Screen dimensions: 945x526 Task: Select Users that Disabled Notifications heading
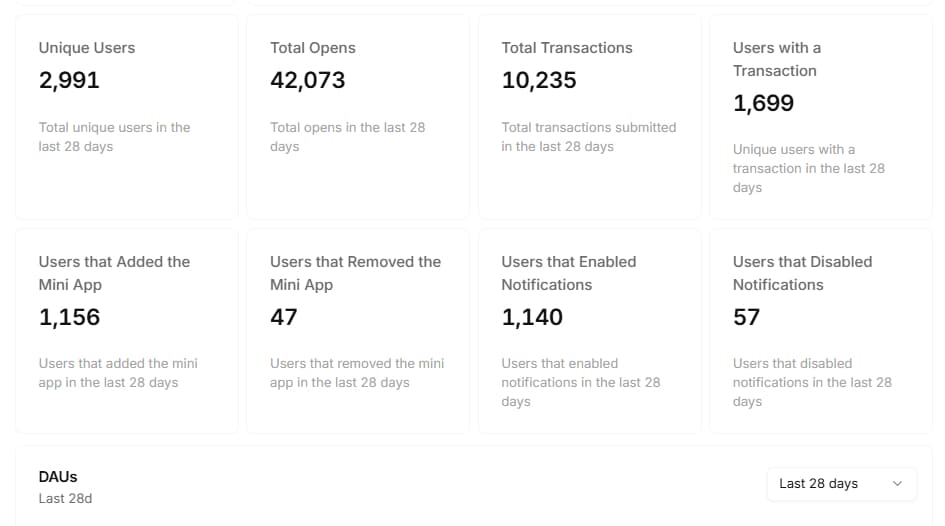tap(802, 273)
